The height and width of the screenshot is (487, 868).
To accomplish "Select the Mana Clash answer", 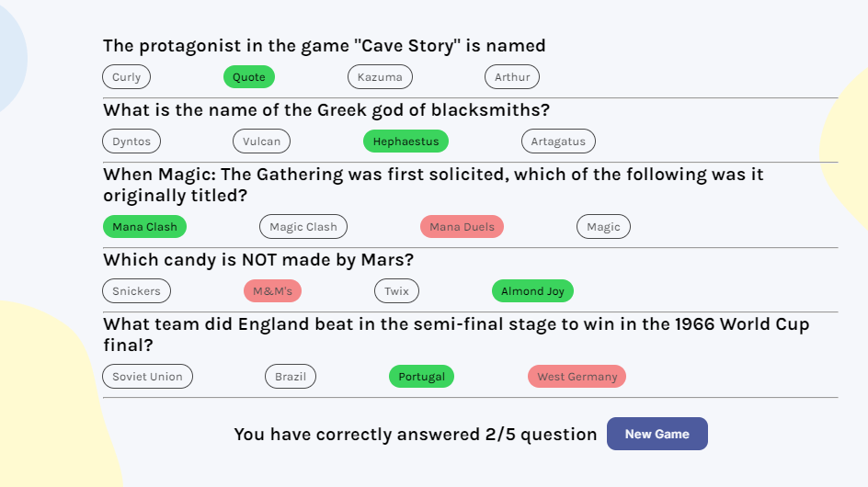I will coord(144,227).
